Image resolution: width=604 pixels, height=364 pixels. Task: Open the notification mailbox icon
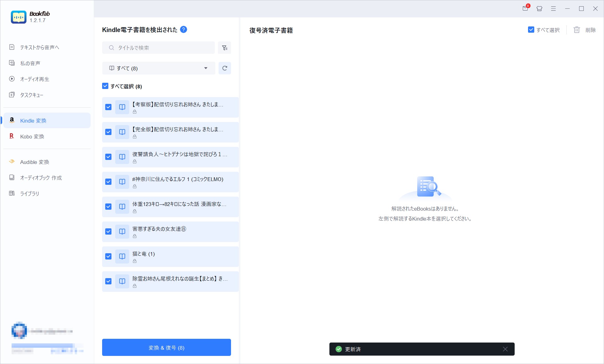[526, 8]
